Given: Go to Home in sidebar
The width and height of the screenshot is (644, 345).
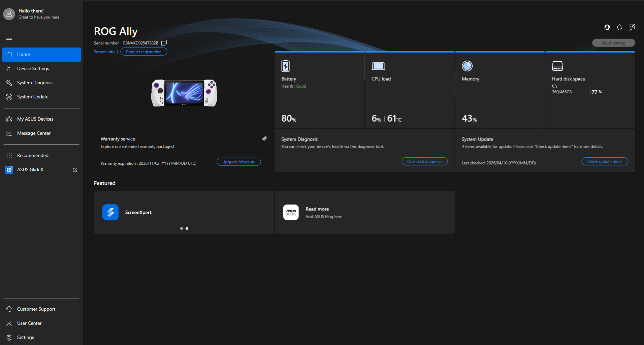Looking at the screenshot, I should (41, 55).
